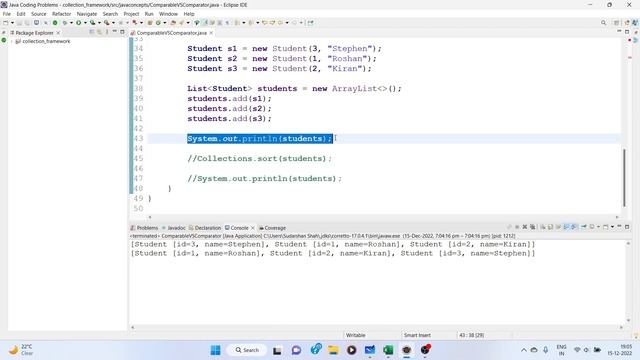This screenshot has height=360, width=640.
Task: Close the Package Explorer view
Action: [x=58, y=33]
